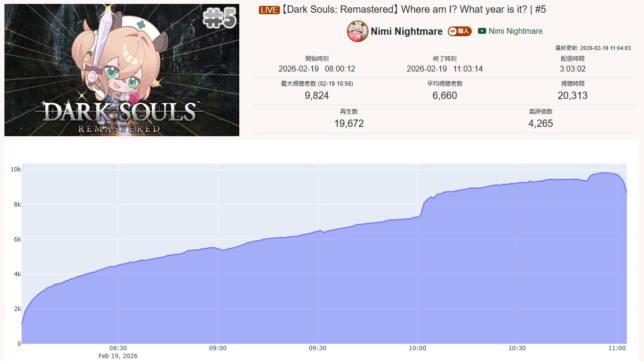Click the 配信時間 label
Image resolution: width=644 pixels, height=361 pixels.
pos(573,58)
